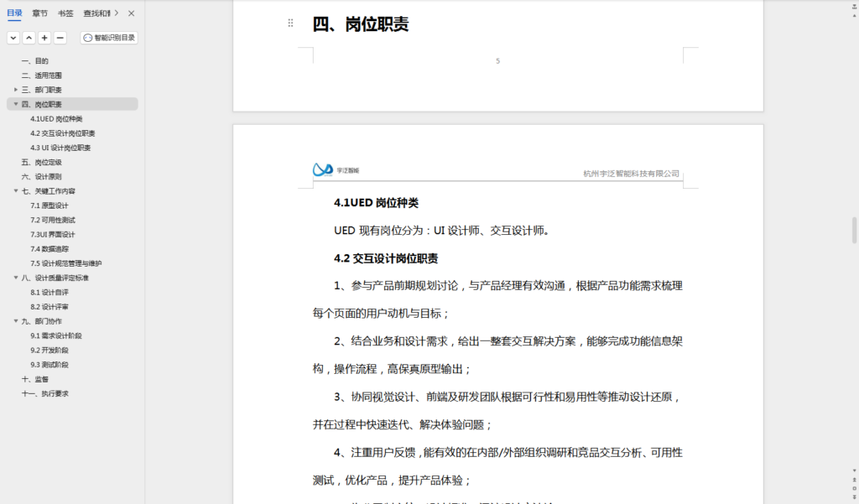Collapse outline levels with the up chevron
This screenshot has width=859, height=504.
point(29,38)
